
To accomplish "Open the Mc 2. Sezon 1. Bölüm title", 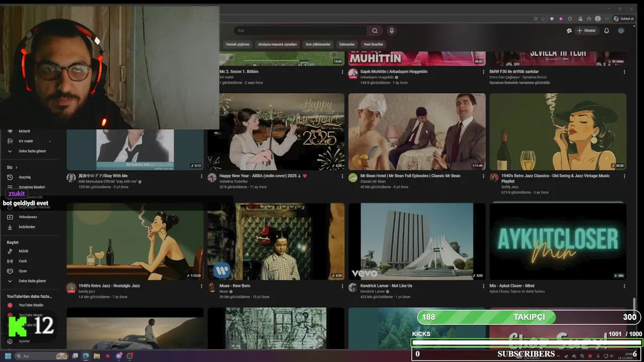I will tap(239, 71).
